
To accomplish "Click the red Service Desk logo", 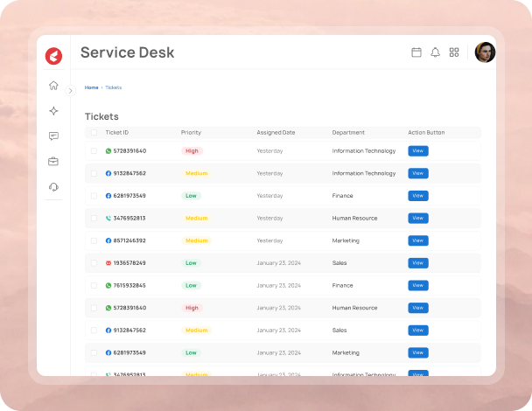I will tap(53, 56).
